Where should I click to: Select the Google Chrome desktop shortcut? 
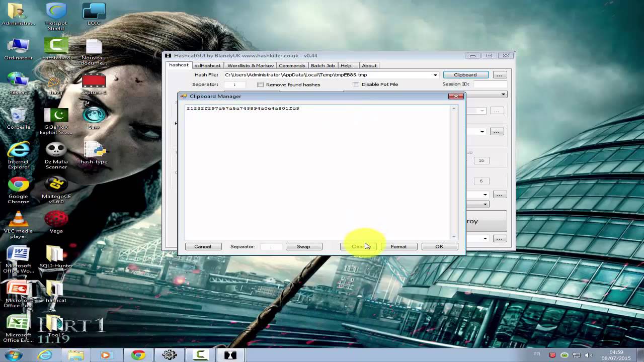tap(18, 190)
